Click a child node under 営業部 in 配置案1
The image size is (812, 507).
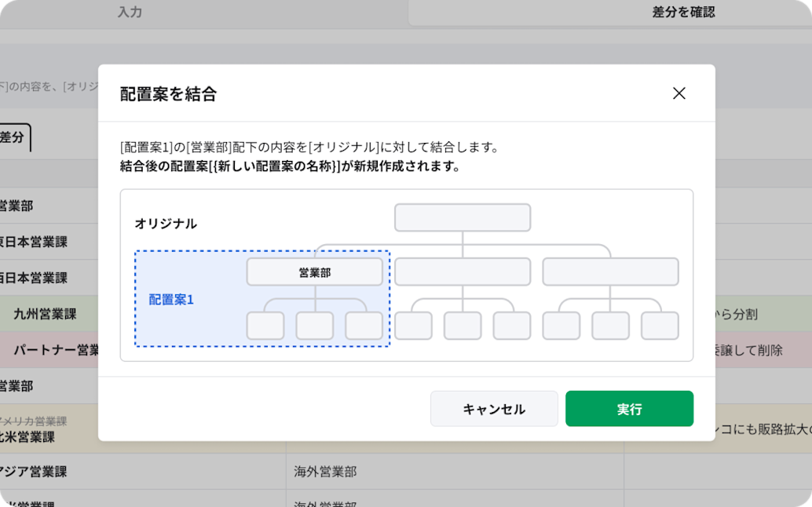315,325
